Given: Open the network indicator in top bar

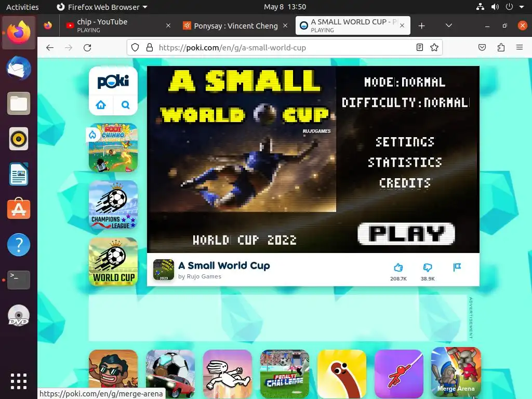Looking at the screenshot, I should [x=480, y=7].
